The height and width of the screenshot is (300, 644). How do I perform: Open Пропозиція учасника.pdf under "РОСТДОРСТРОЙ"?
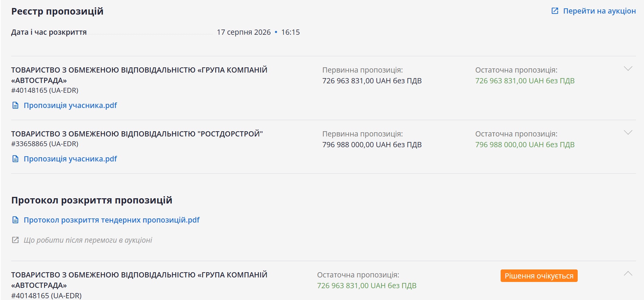[70, 159]
